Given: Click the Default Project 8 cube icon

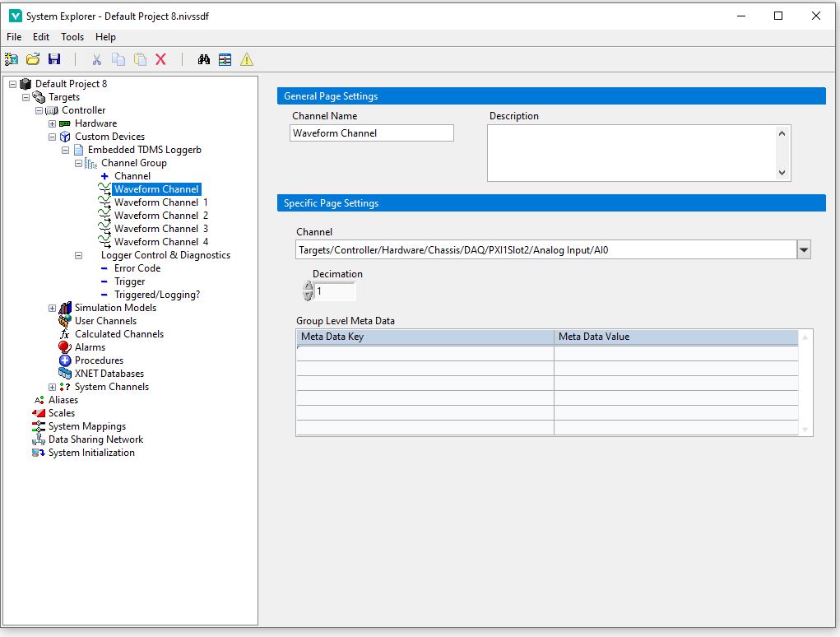Looking at the screenshot, I should tap(26, 84).
